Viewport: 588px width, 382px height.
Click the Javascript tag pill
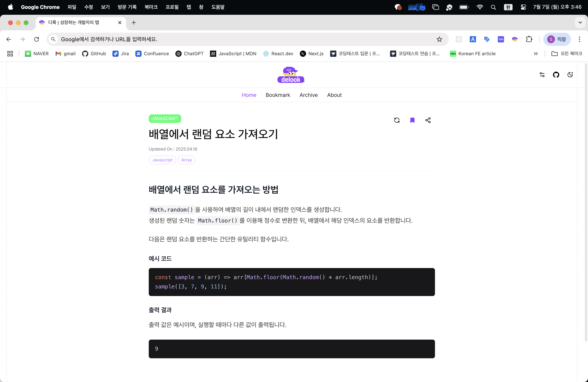(x=162, y=160)
